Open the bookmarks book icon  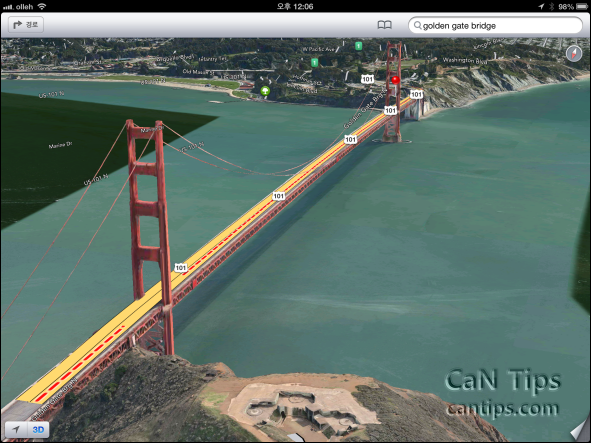[x=384, y=25]
